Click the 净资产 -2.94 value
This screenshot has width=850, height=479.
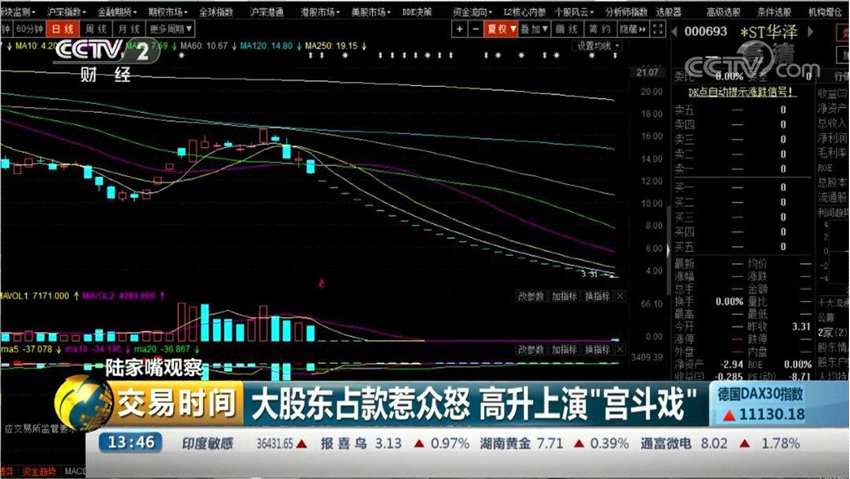731,364
